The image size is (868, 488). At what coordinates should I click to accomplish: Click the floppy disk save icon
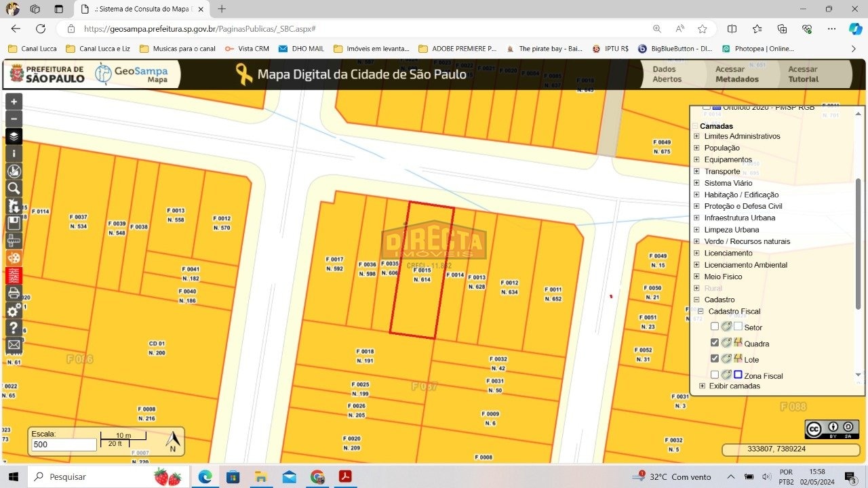(x=14, y=223)
